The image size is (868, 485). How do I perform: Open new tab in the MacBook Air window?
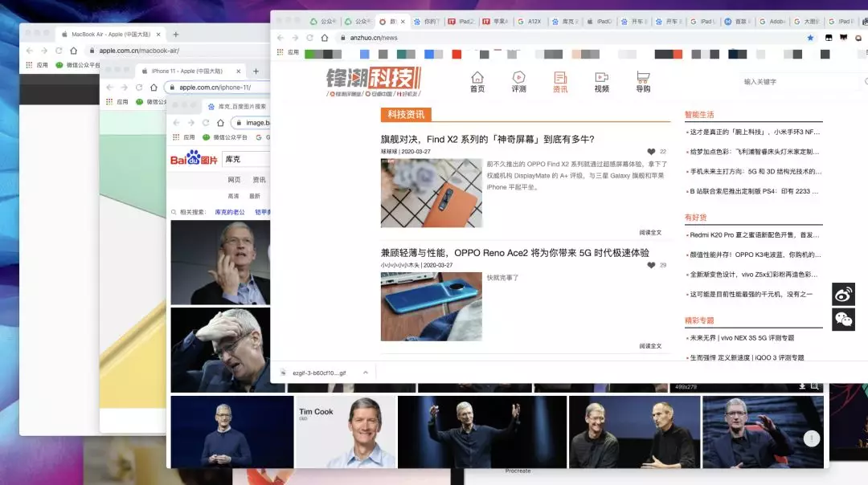coord(176,35)
